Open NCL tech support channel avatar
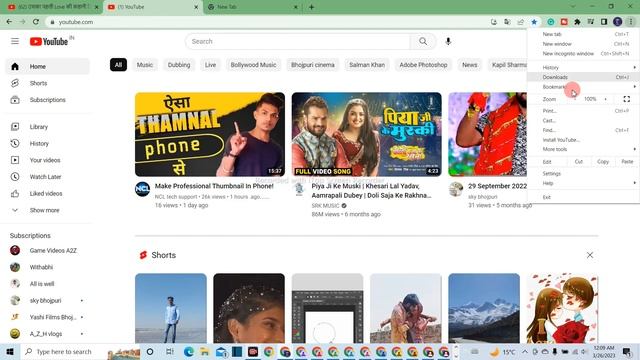 142,189
